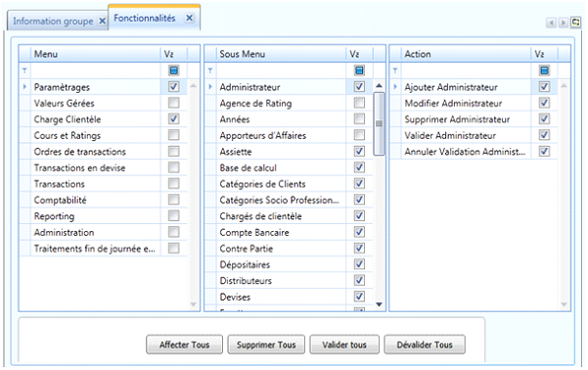The height and width of the screenshot is (370, 588).
Task: Expand the Ajouter Administrateur row arrow
Action: (395, 87)
